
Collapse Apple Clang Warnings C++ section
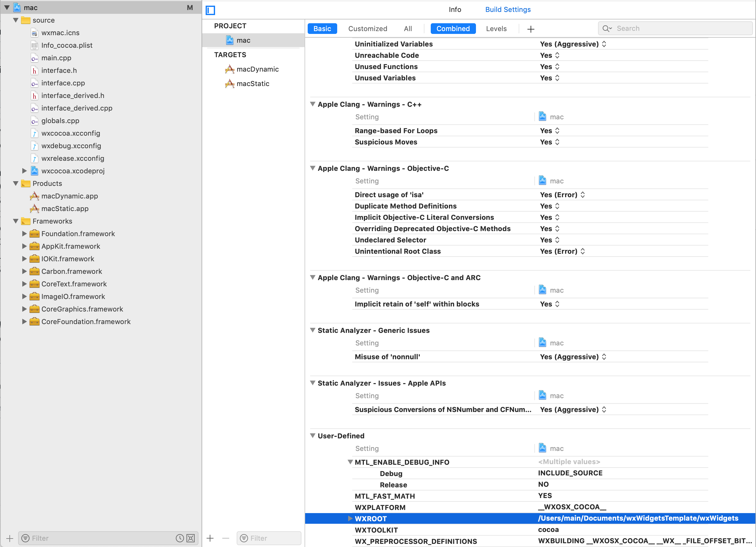click(x=313, y=104)
